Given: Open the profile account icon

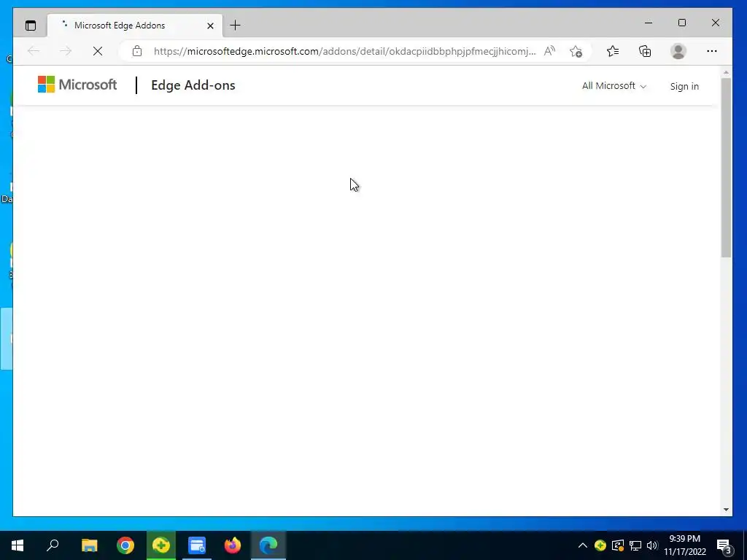Looking at the screenshot, I should click(x=678, y=51).
